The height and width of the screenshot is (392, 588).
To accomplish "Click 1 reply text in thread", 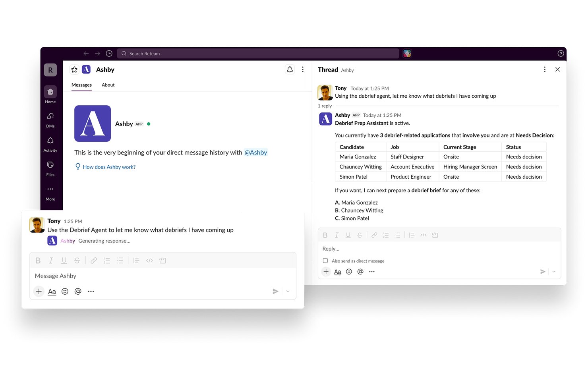I will pos(325,106).
